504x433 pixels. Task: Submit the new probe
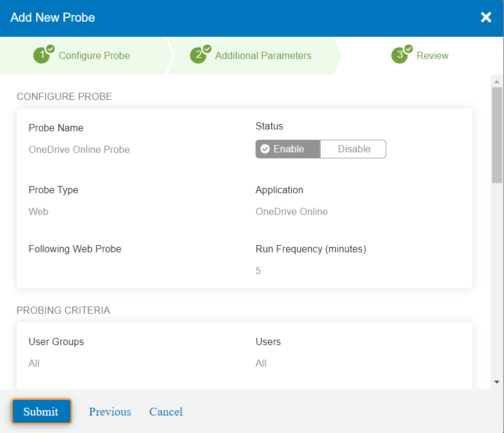(41, 411)
